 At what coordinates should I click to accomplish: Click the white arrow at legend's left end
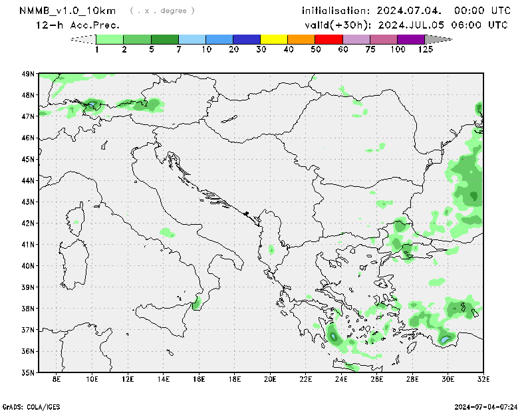click(x=82, y=39)
